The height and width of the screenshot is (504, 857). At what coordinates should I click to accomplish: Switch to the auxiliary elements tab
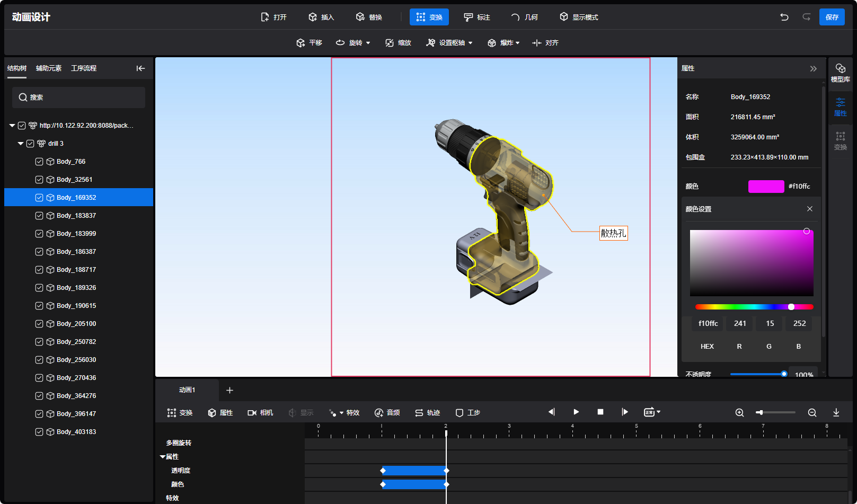point(49,68)
